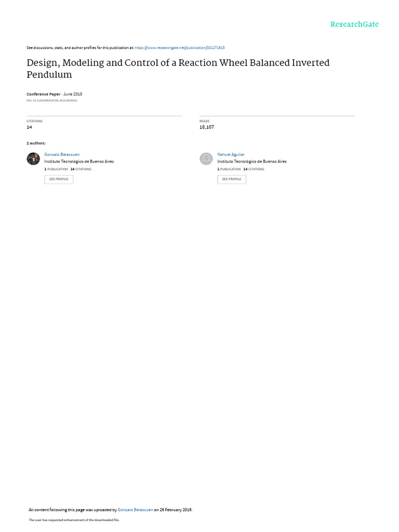Image resolution: width=399 pixels, height=532 pixels.
Task: Click the 2 authors label
Action: [36, 143]
